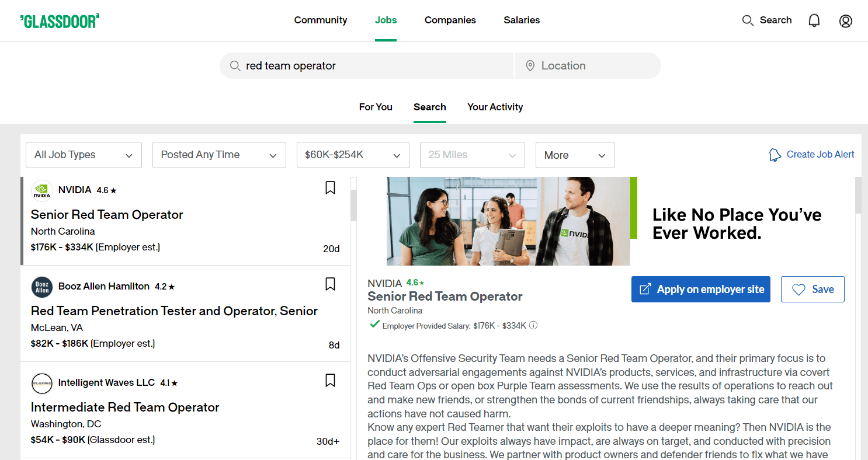
Task: Click the '30d+' posting age on Intelligent Waves card
Action: point(328,441)
